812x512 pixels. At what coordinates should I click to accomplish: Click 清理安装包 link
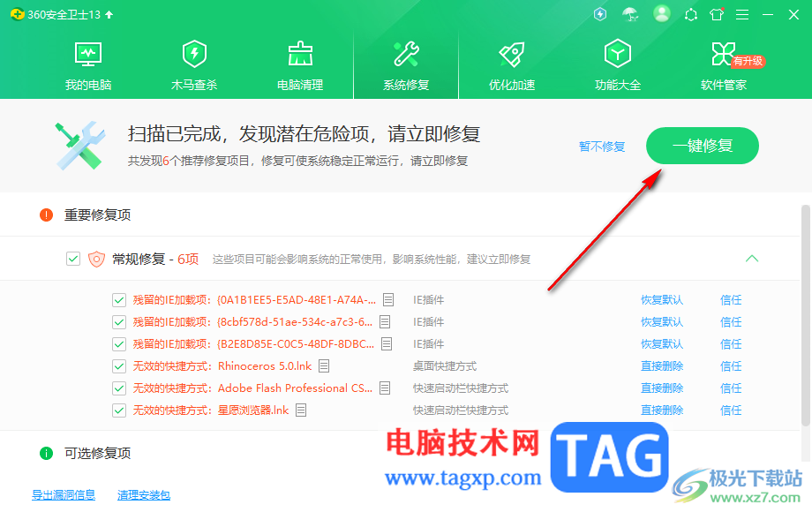click(144, 495)
